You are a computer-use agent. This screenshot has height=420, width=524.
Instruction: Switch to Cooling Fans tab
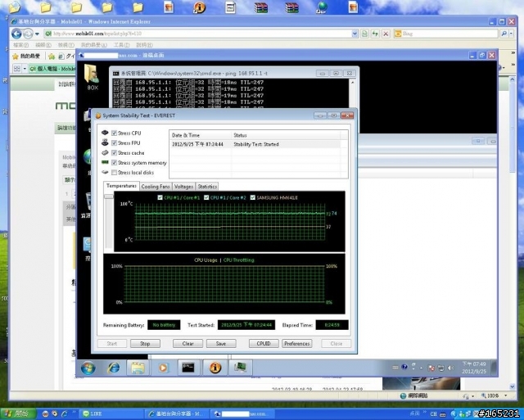point(156,187)
